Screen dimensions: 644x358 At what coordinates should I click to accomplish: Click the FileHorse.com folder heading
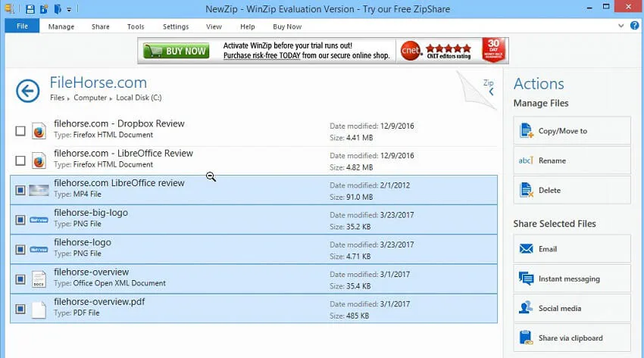pyautogui.click(x=98, y=82)
